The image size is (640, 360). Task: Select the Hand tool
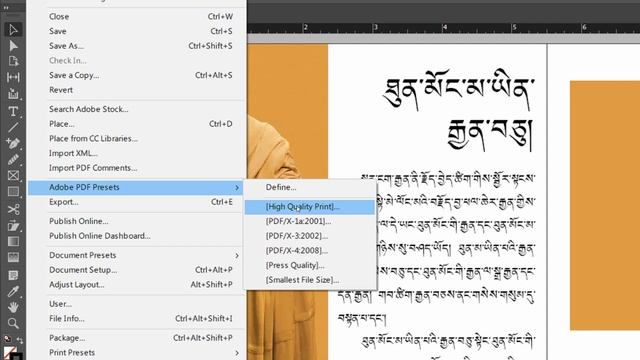coord(13,307)
